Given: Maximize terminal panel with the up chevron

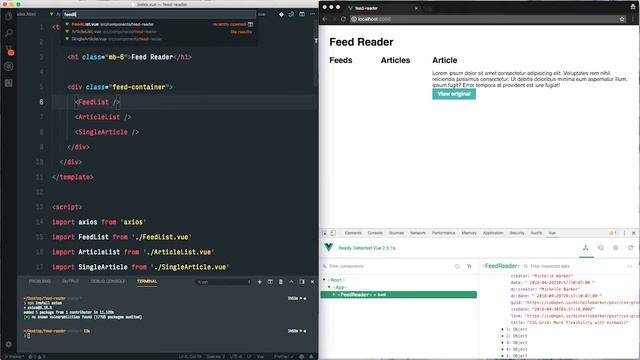Looking at the screenshot, I should [x=291, y=282].
